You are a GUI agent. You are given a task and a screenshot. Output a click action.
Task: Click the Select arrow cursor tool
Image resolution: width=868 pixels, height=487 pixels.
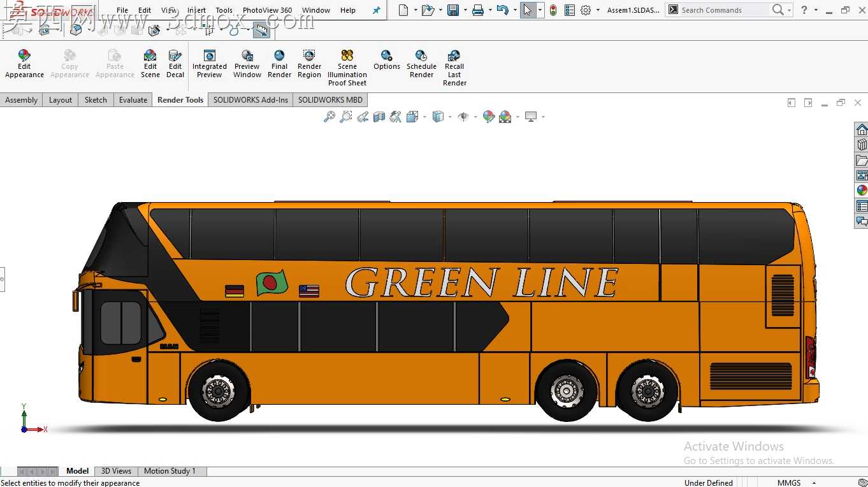click(x=528, y=10)
